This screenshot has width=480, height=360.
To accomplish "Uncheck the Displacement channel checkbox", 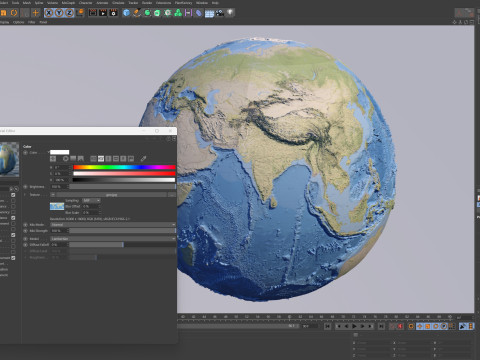I will click(x=13, y=258).
